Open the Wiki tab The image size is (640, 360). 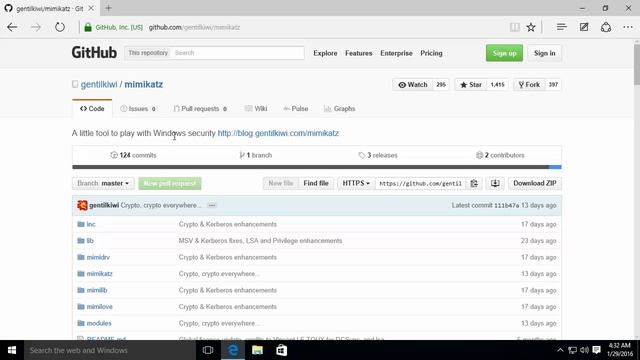[x=256, y=109]
